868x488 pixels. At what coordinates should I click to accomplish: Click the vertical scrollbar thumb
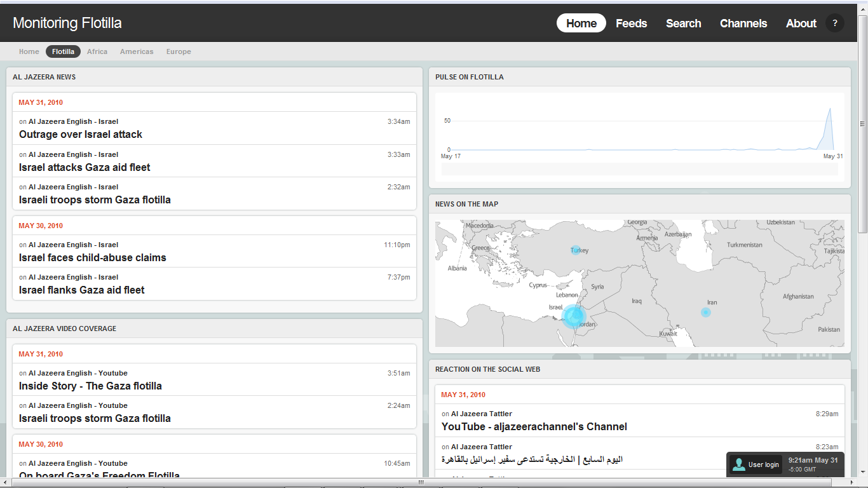[x=862, y=124]
